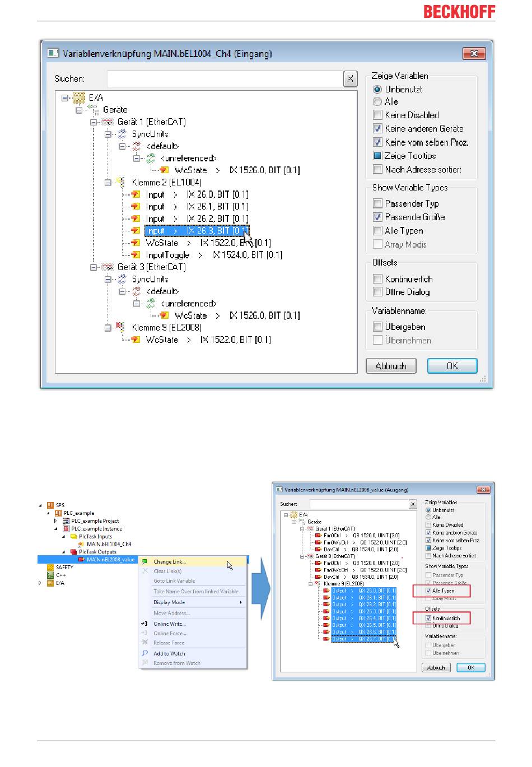The width and height of the screenshot is (532, 767).
Task: Cancel with Abbruch in bEL1004_Ch4 dialog
Action: [x=391, y=366]
